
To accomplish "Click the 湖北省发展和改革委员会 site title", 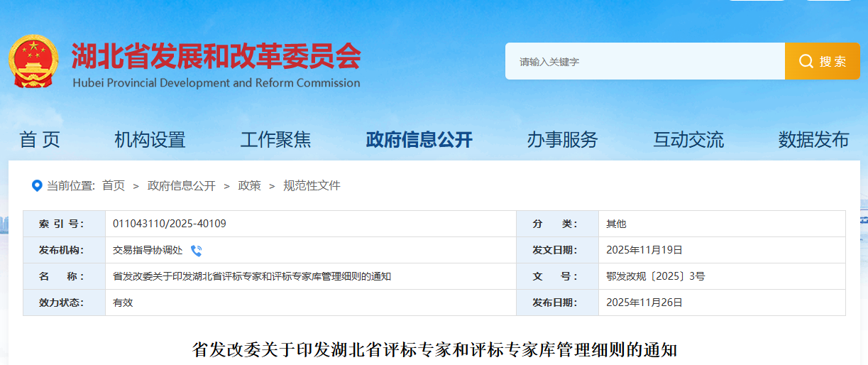I will 216,57.
